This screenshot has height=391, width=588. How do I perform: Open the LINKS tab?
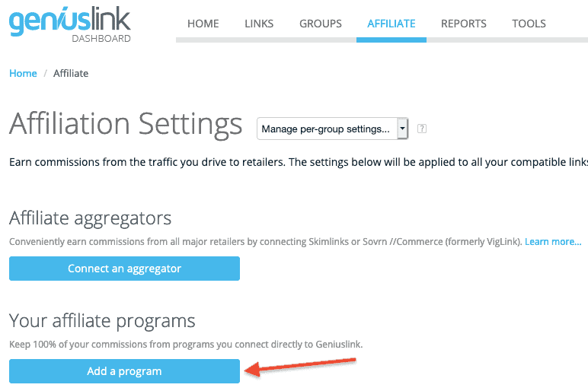tap(259, 24)
